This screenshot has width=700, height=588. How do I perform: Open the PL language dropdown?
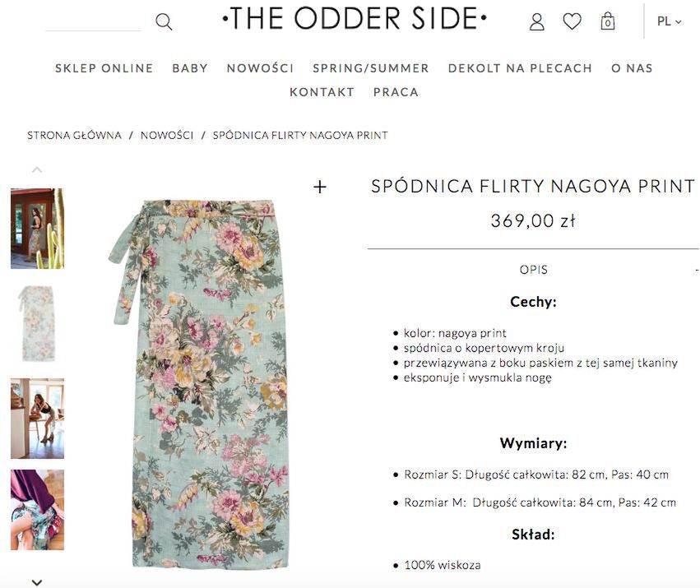coord(669,21)
